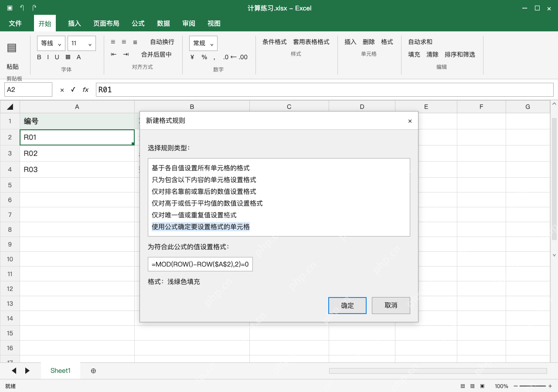This screenshot has width=558, height=392.
Task: Decrease indent in alignment group
Action: (x=114, y=54)
